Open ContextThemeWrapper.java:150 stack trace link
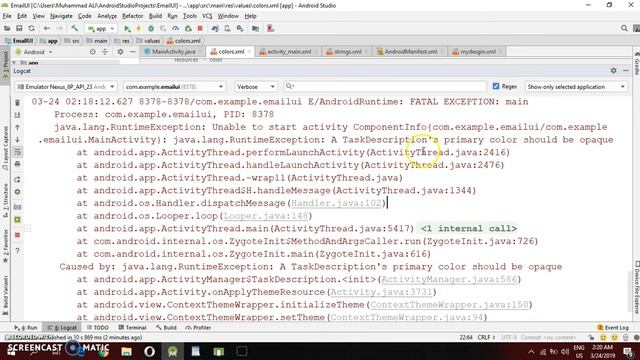Screen dimensions: 640x360 (449, 305)
